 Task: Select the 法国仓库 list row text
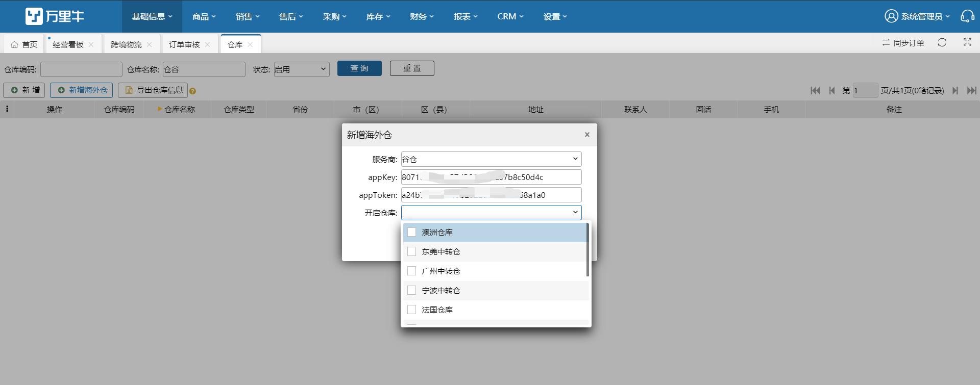pos(437,310)
